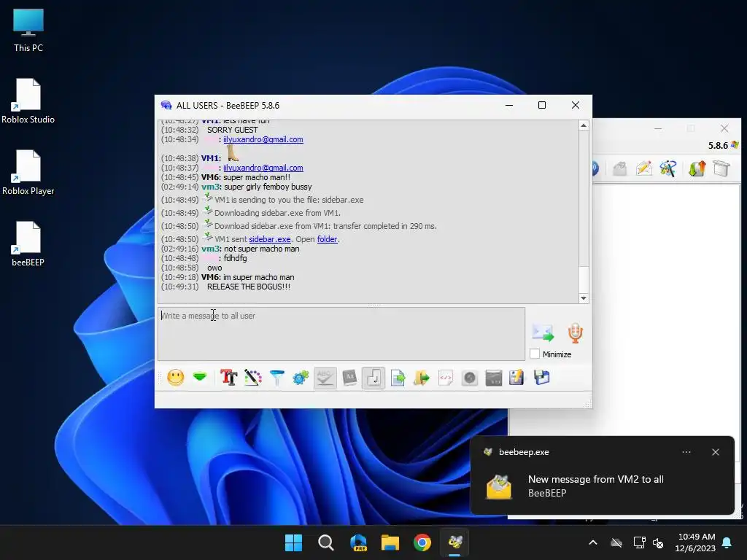The height and width of the screenshot is (560, 747).
Task: Click file transfer arrows icon in background window
Action: [697, 168]
